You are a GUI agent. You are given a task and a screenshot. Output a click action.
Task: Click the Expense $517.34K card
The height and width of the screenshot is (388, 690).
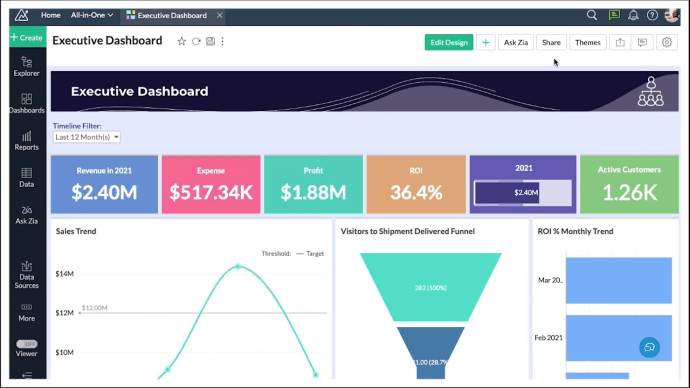coord(211,184)
